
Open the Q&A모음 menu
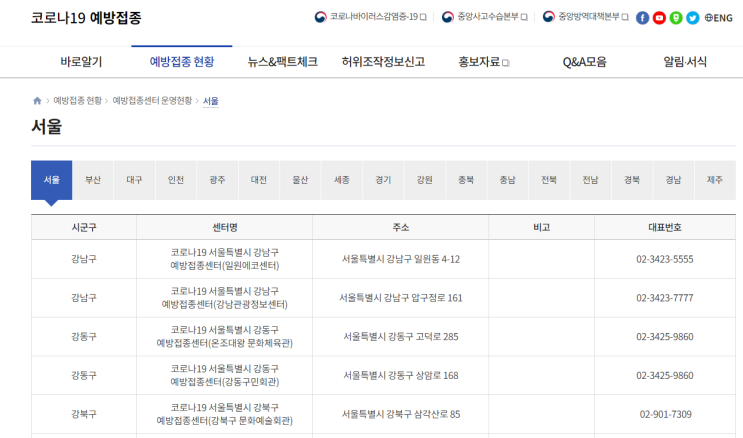pos(584,62)
